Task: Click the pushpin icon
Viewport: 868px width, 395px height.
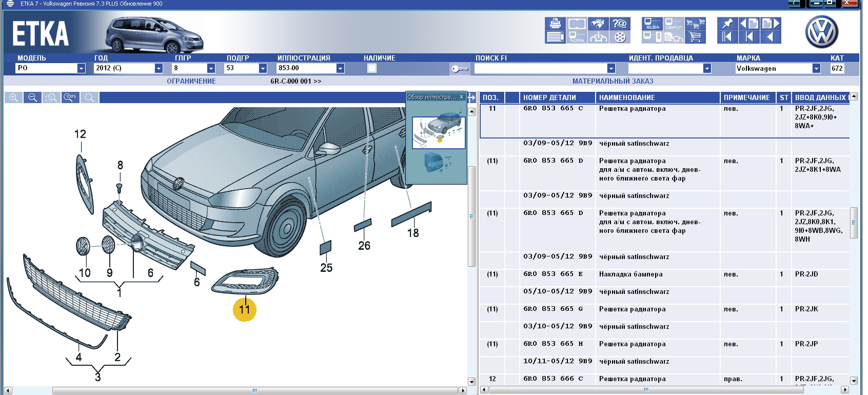Action: pyautogui.click(x=727, y=24)
